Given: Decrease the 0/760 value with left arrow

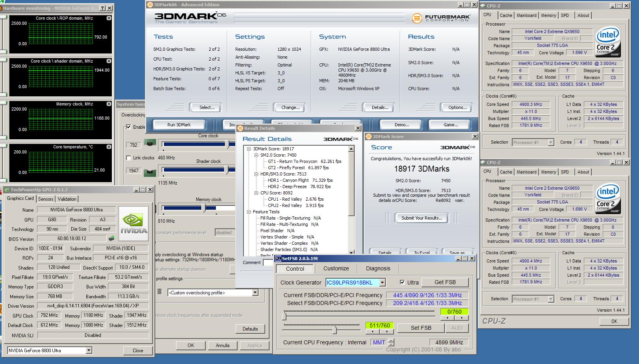Looking at the screenshot, I should pyautogui.click(x=448, y=318).
